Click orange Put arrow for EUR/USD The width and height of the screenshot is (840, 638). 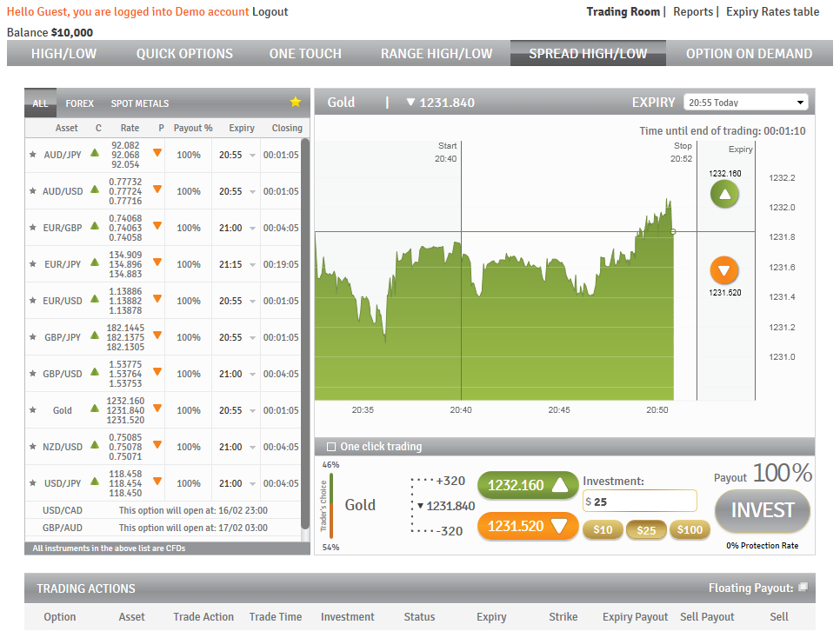click(157, 298)
